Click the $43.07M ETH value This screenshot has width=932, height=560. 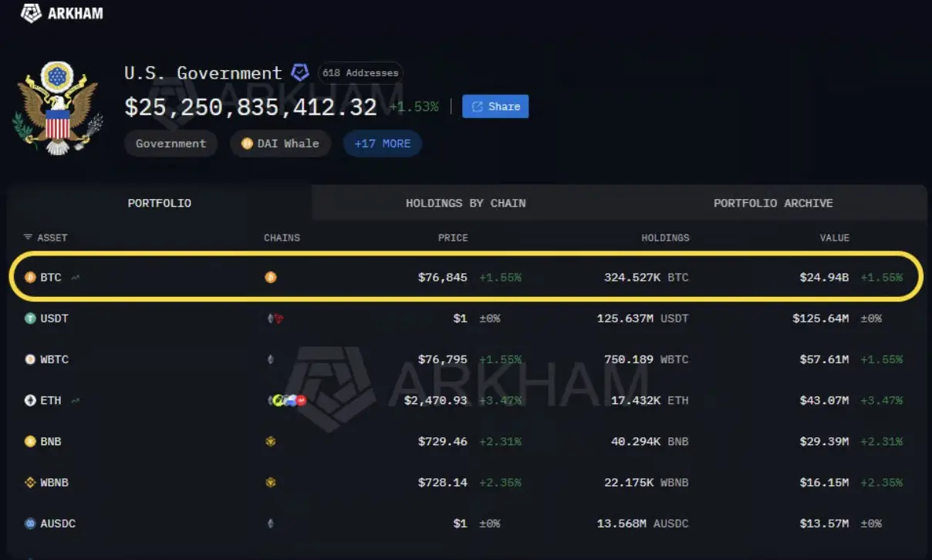pos(824,400)
